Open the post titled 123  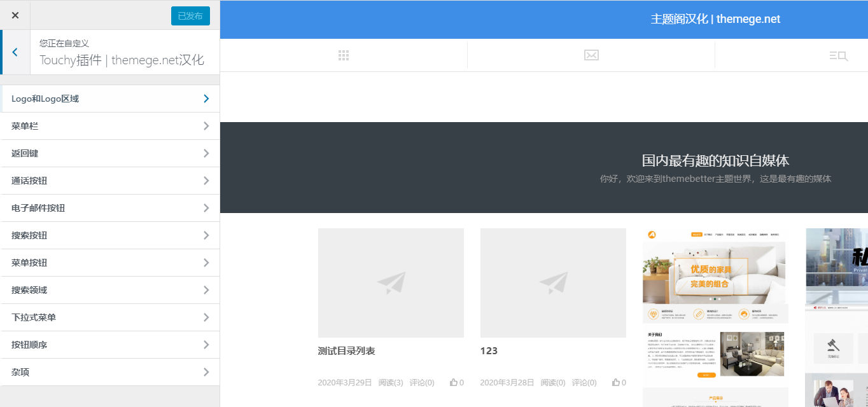pyautogui.click(x=489, y=351)
